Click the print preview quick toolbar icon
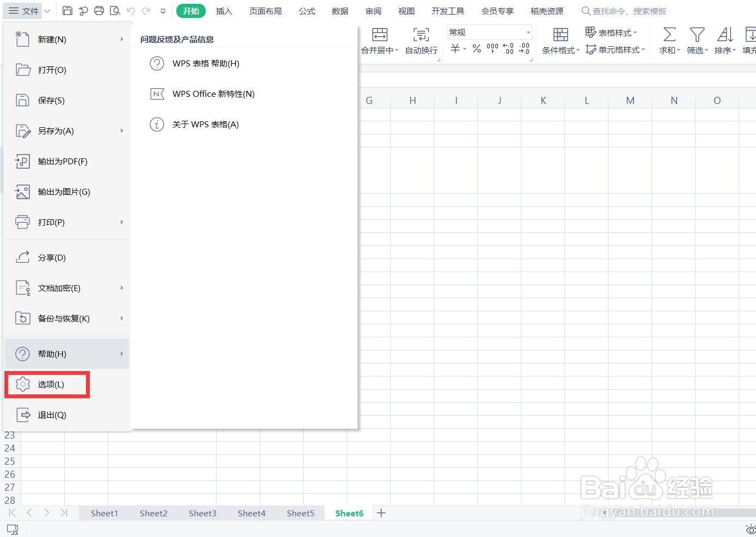 (115, 11)
